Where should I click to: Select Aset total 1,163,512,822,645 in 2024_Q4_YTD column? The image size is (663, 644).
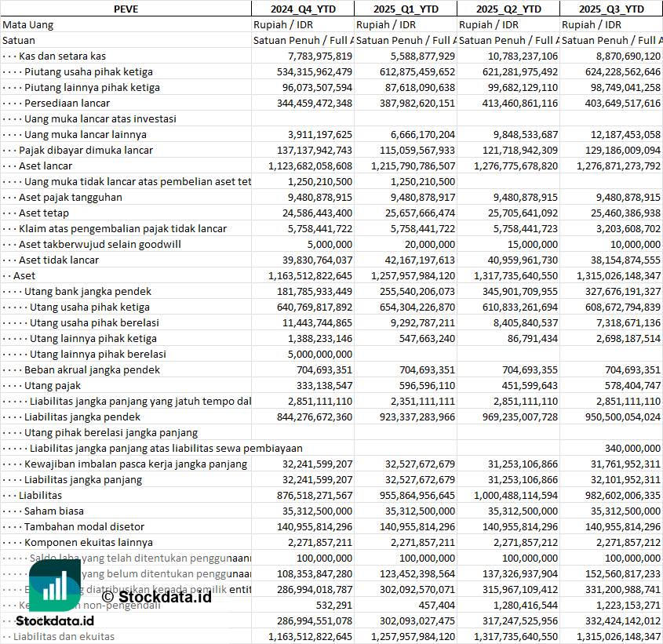click(311, 275)
